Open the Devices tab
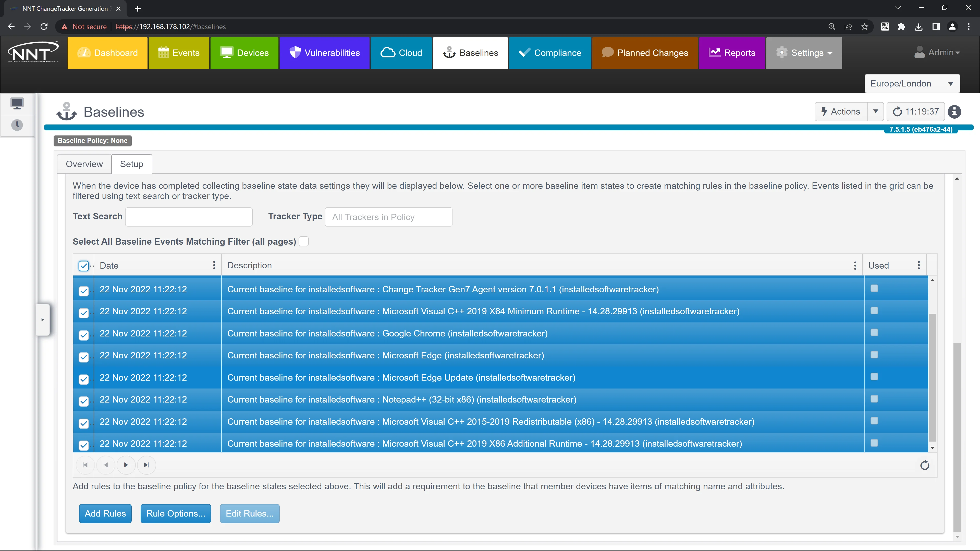Image resolution: width=980 pixels, height=551 pixels. pos(244,53)
